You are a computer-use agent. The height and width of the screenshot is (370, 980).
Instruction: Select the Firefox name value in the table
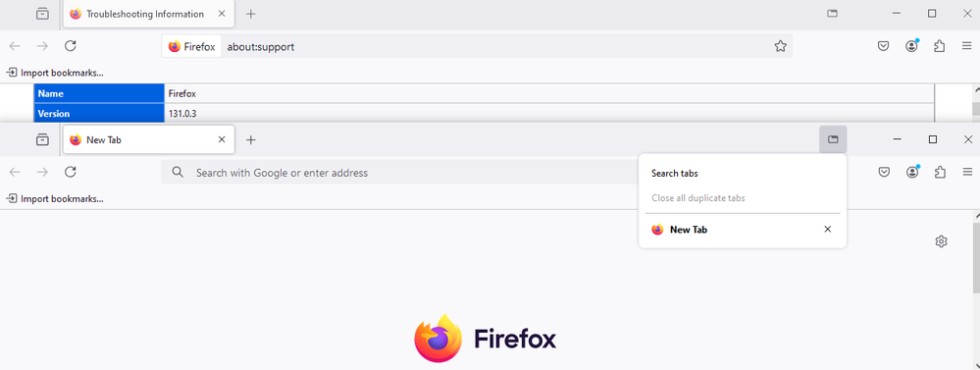pyautogui.click(x=181, y=94)
